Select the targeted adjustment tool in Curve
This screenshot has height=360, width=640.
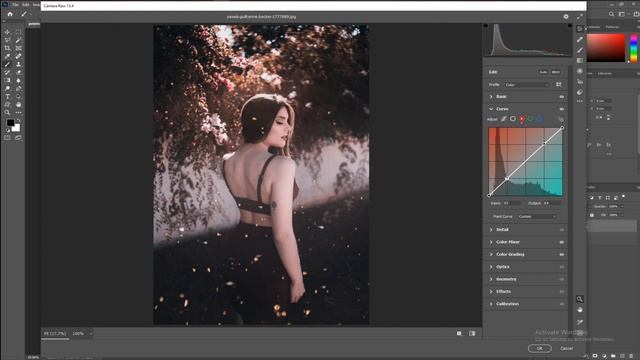click(560, 119)
